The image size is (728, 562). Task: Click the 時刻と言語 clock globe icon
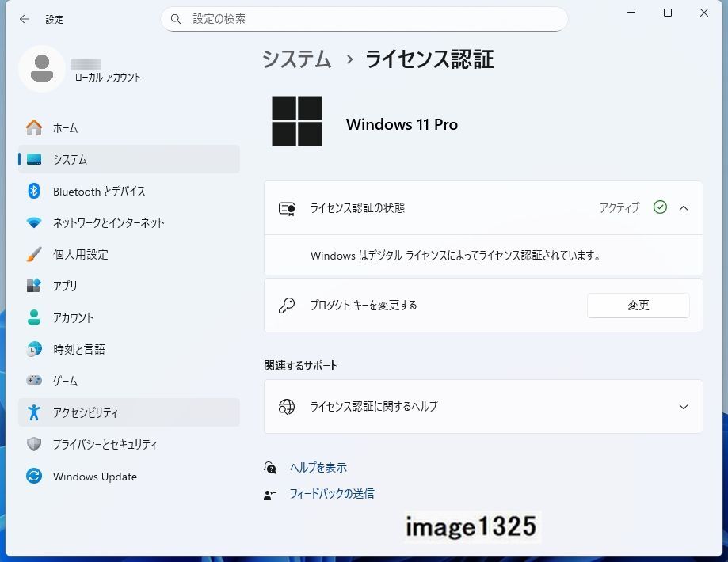coord(34,349)
